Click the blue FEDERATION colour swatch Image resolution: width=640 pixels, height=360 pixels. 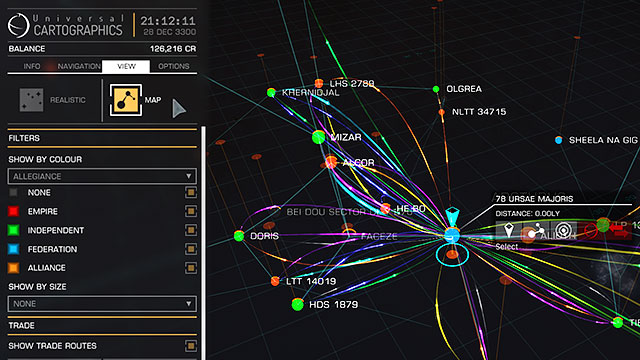tap(13, 249)
